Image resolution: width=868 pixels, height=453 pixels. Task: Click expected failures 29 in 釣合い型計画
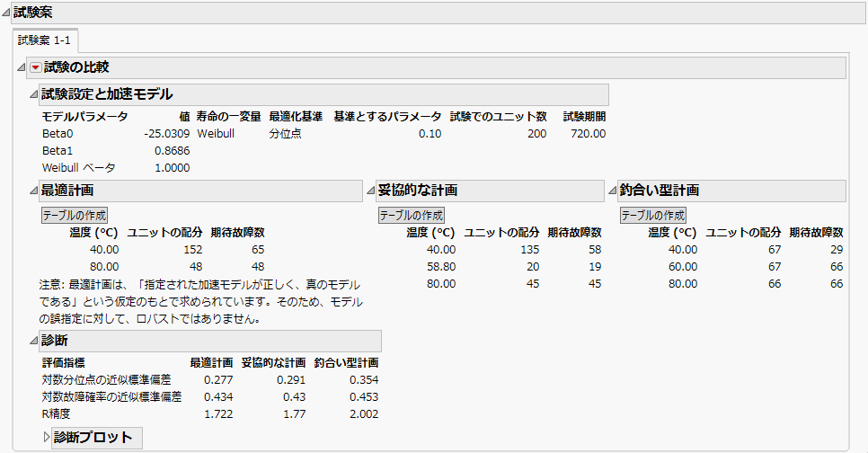tap(837, 250)
